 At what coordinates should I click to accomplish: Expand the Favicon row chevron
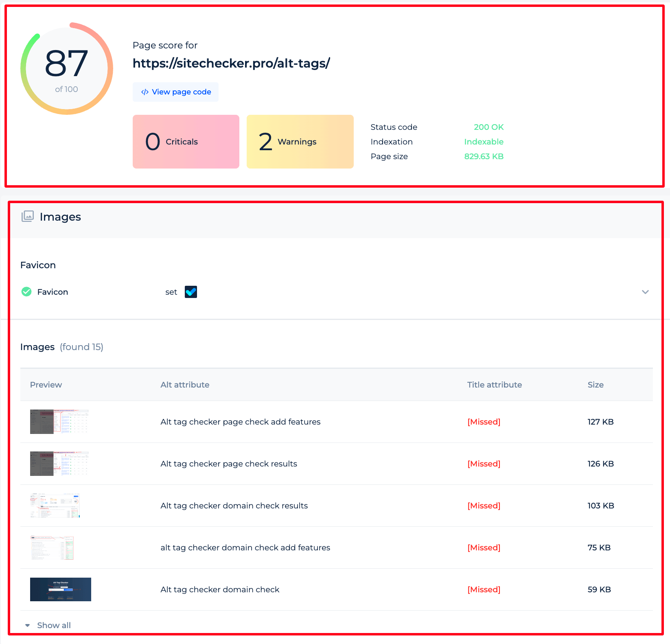point(645,292)
